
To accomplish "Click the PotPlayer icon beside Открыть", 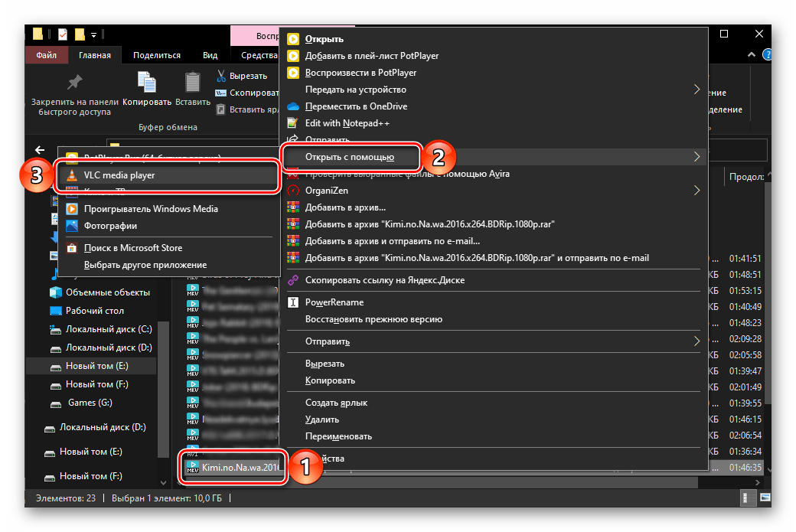I will pos(293,39).
